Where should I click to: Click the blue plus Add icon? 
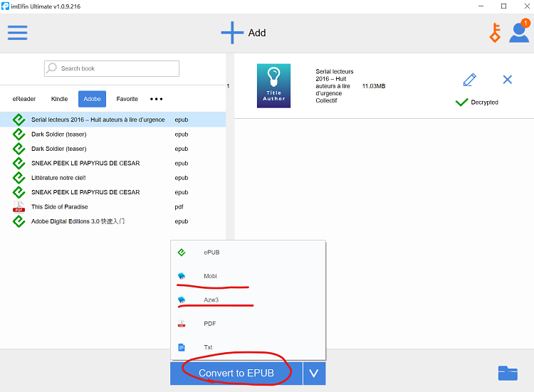tap(232, 33)
